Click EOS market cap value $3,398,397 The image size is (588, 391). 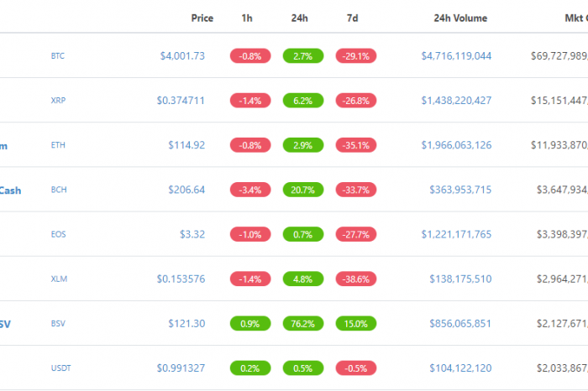562,234
